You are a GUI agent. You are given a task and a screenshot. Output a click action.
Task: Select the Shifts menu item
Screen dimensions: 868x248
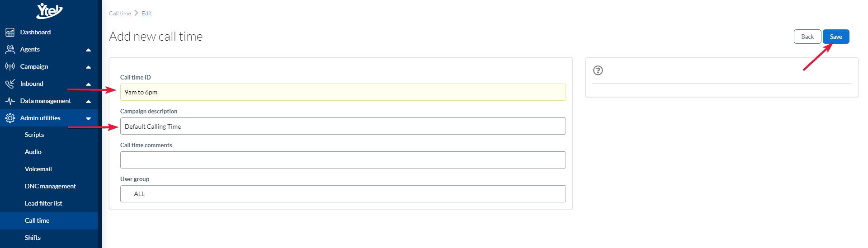pos(33,238)
